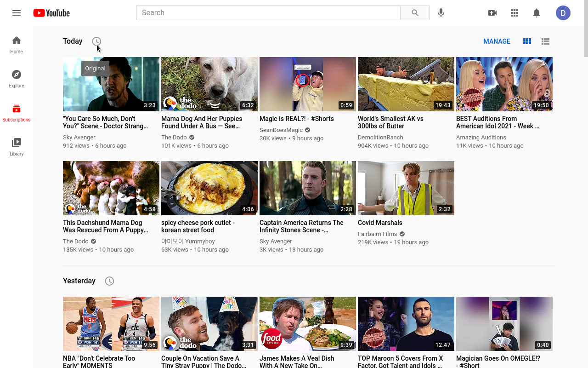The height and width of the screenshot is (368, 588).
Task: Open Subscriptions in the sidebar
Action: pyautogui.click(x=17, y=113)
